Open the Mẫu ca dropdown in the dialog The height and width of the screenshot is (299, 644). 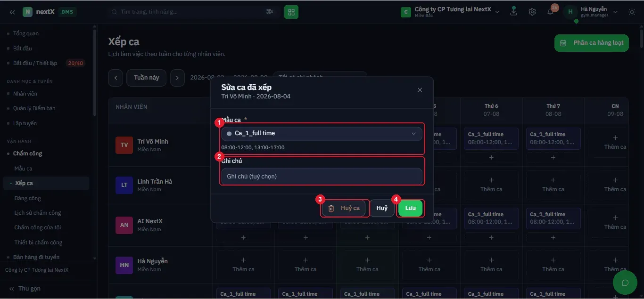tap(322, 134)
